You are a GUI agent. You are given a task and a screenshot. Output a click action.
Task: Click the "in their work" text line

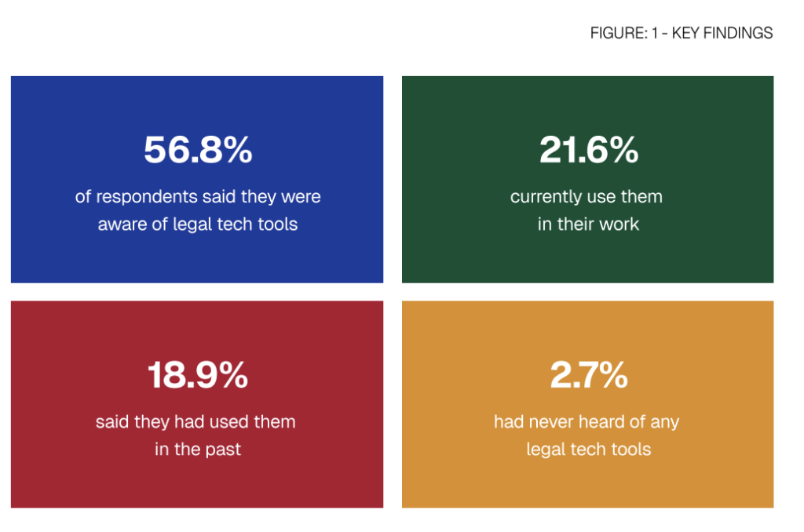point(588,224)
